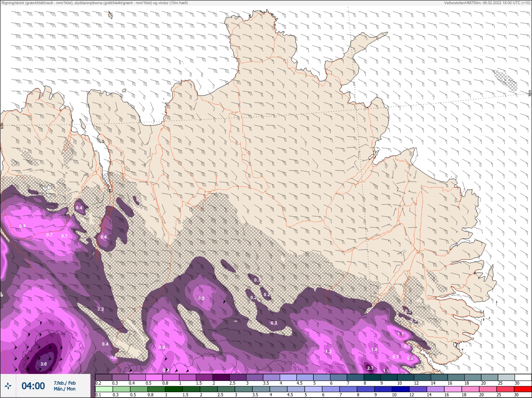Select the white final swatch in the top legend row
The height and width of the screenshot is (398, 532).
click(x=523, y=377)
